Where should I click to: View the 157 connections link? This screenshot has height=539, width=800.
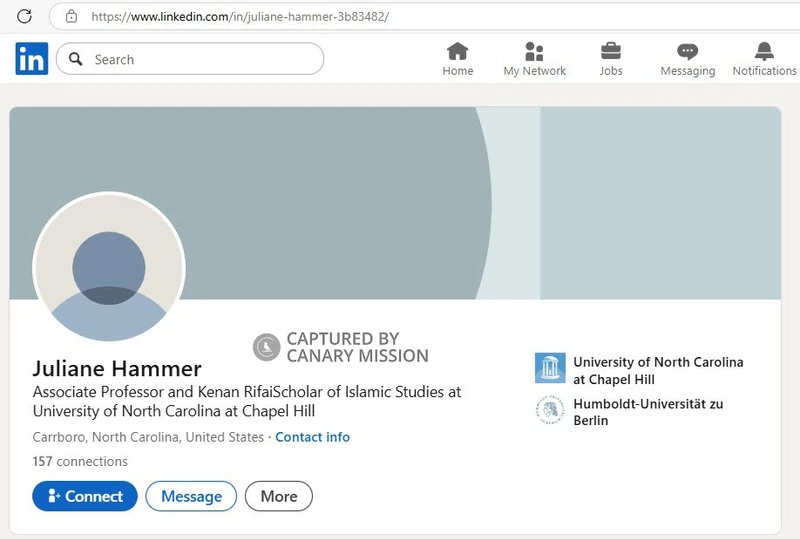point(80,461)
